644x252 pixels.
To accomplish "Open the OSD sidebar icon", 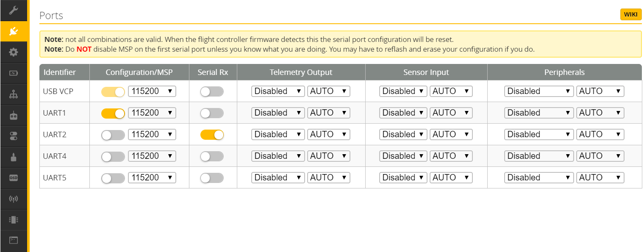I will click(14, 178).
